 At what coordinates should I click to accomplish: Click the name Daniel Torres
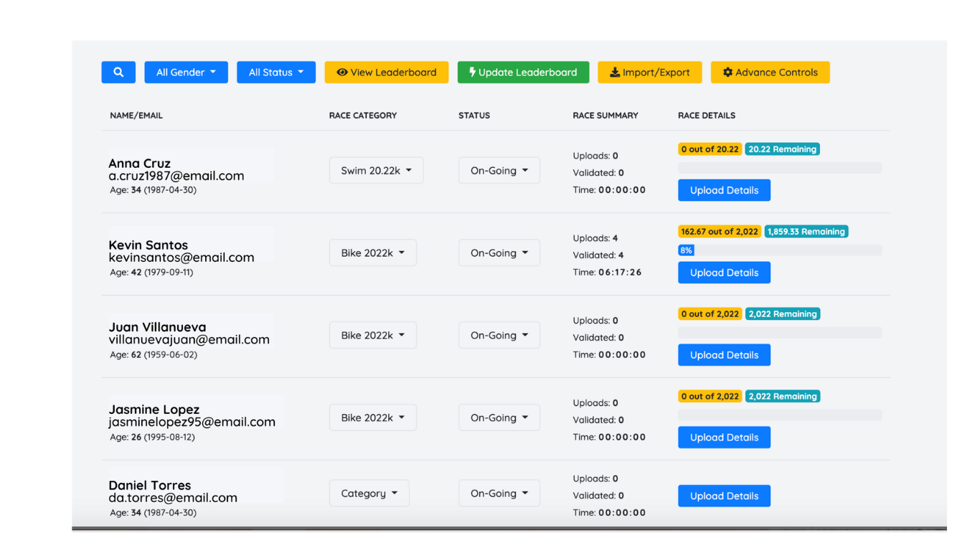[x=150, y=486]
